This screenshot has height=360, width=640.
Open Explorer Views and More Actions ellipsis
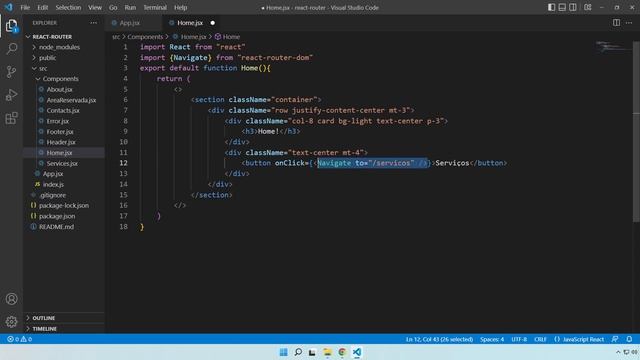93,23
